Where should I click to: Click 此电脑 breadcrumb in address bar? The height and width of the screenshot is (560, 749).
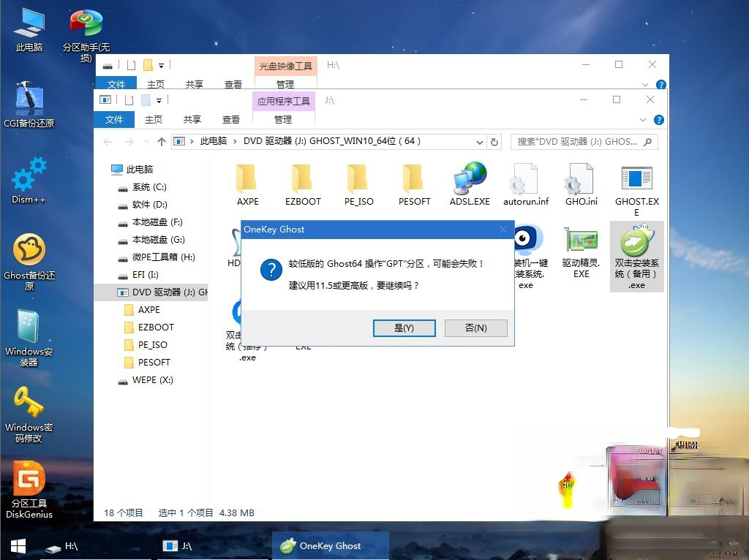214,141
